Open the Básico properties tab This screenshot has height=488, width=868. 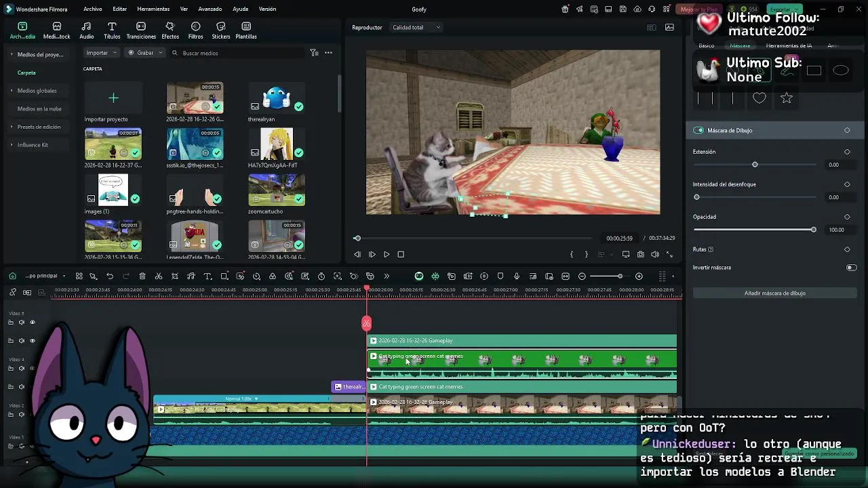click(707, 45)
